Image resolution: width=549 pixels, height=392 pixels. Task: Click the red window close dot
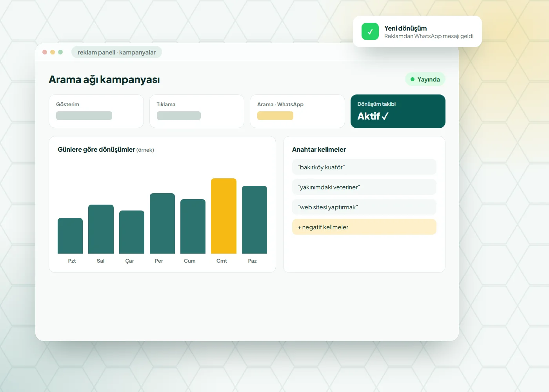[x=45, y=52]
